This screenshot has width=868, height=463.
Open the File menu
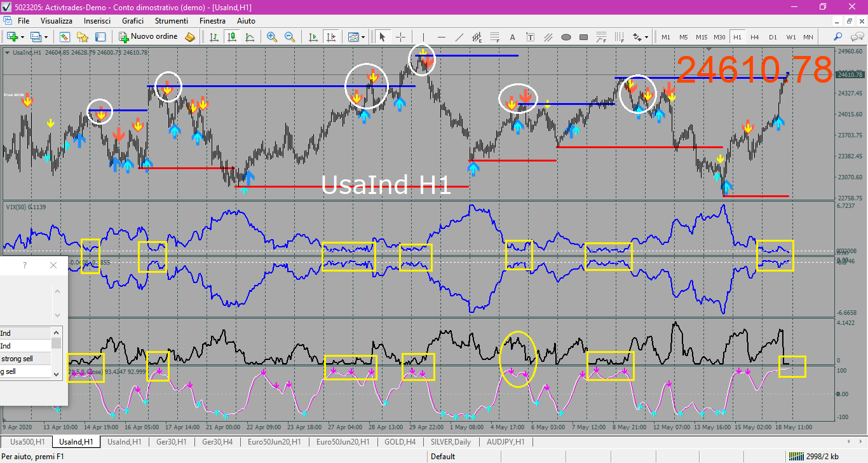coord(24,21)
